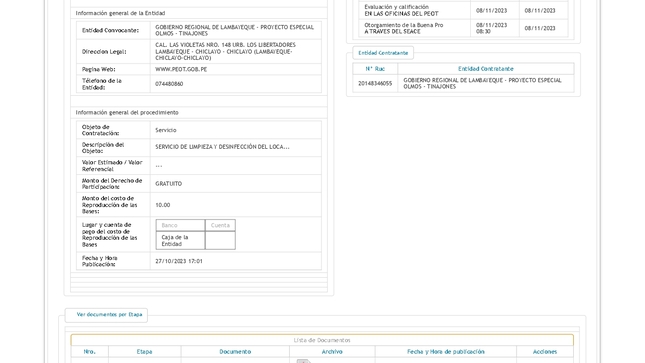The width and height of the screenshot is (645, 363).
Task: Click the Entidad Convocante value text
Action: 234,30
